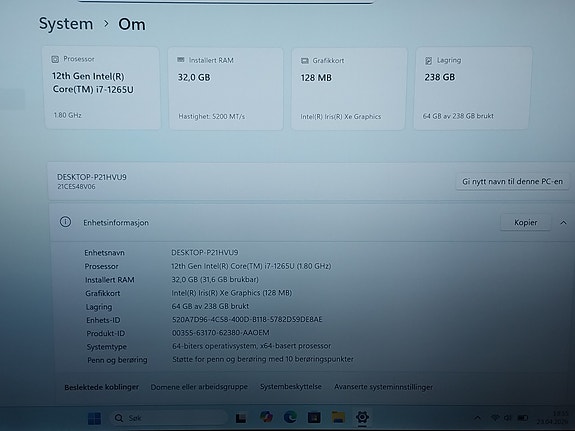The height and width of the screenshot is (431, 575).
Task: Open Avanserte systeminnstillinger link
Action: click(x=383, y=387)
